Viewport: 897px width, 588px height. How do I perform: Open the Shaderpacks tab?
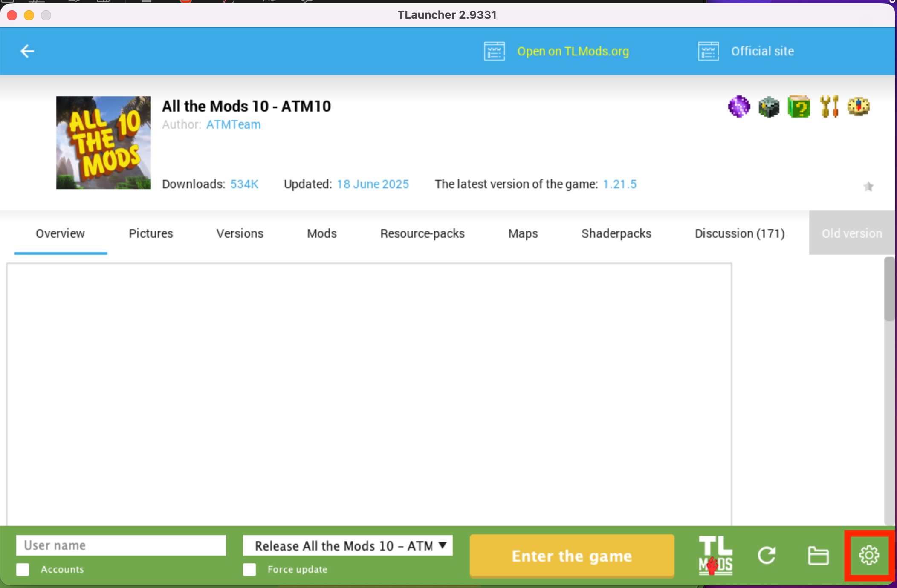pos(616,233)
